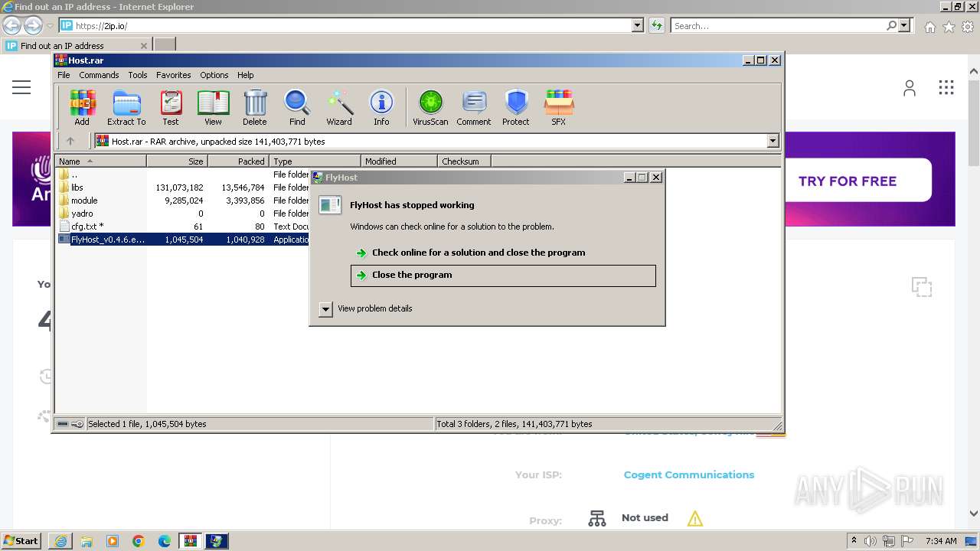Open Internet Explorer from the taskbar
The width and height of the screenshot is (980, 551).
(60, 540)
